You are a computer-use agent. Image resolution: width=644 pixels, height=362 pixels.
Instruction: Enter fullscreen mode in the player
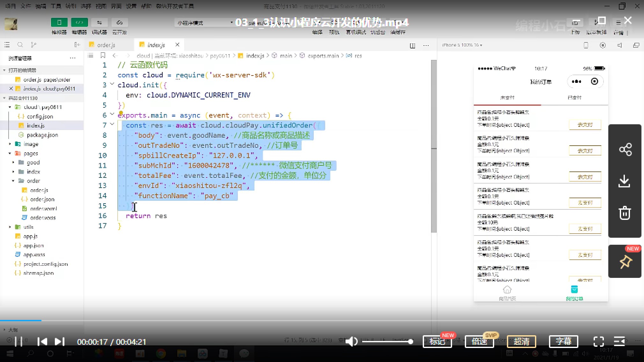[x=598, y=342]
